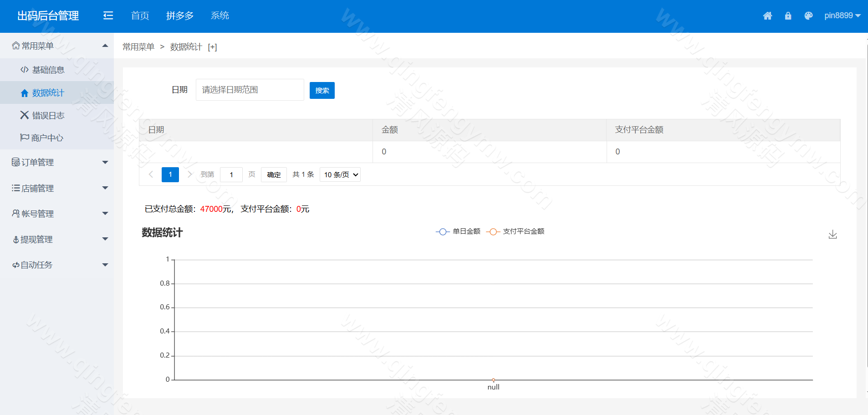This screenshot has width=868, height=415.
Task: Open the 拼多多 top navigation tab
Action: coord(180,16)
